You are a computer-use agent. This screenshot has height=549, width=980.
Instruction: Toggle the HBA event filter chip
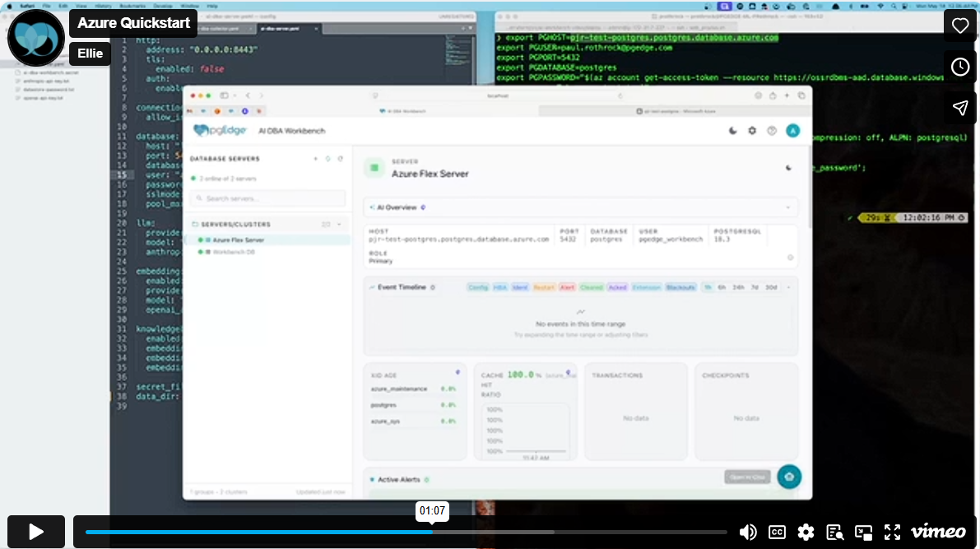[x=500, y=287]
